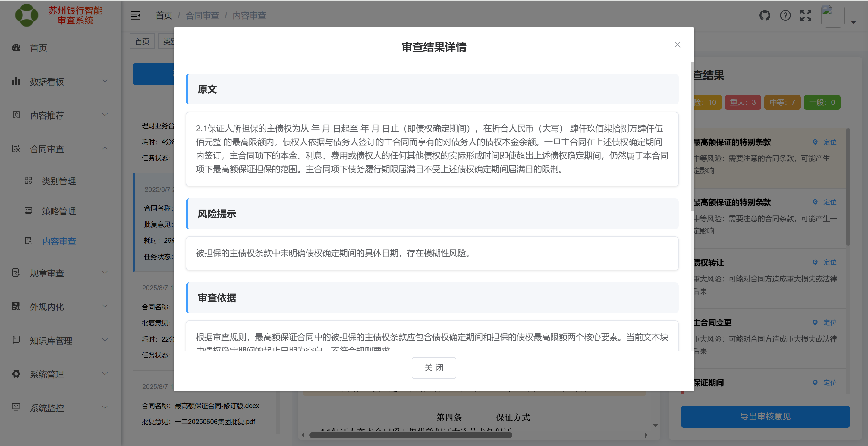The image size is (868, 446).
Task: Open 策略管理 menu item
Action: (x=60, y=211)
